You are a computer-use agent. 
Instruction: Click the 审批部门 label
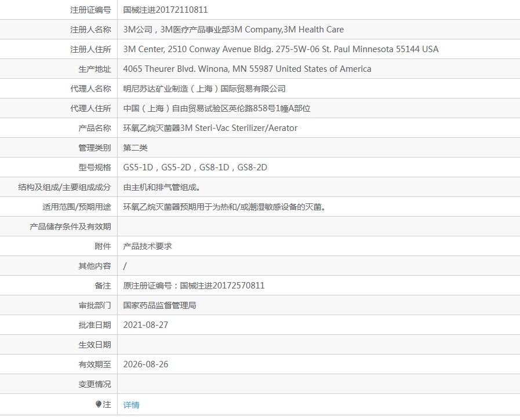point(94,305)
